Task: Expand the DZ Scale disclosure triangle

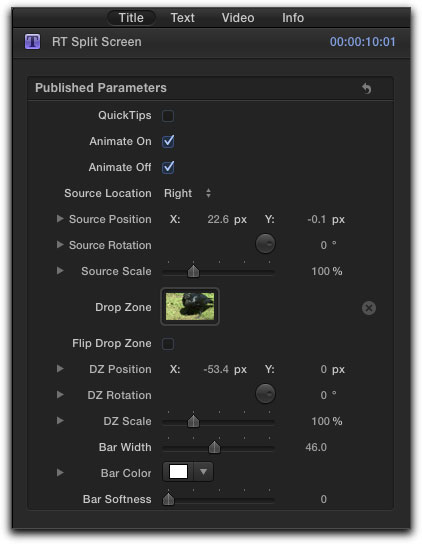Action: coord(60,420)
